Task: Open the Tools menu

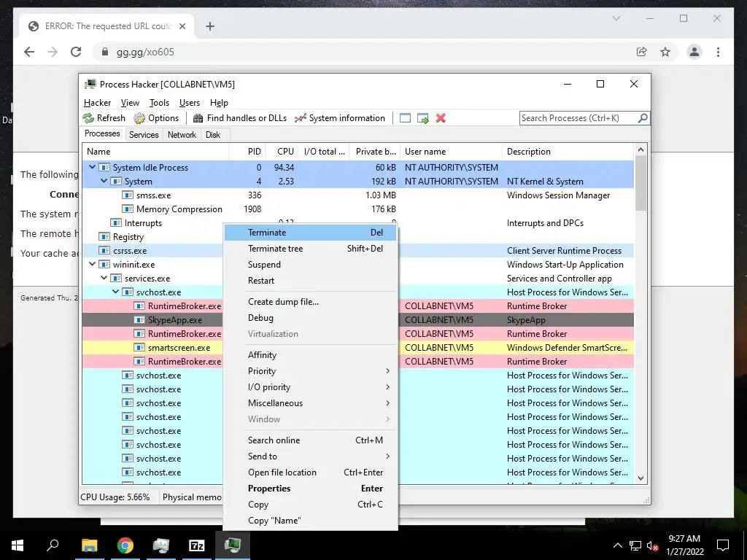Action: [x=159, y=103]
